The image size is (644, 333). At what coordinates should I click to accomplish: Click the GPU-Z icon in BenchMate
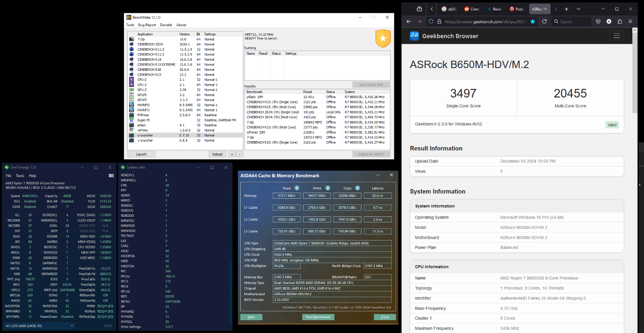[x=131, y=90]
